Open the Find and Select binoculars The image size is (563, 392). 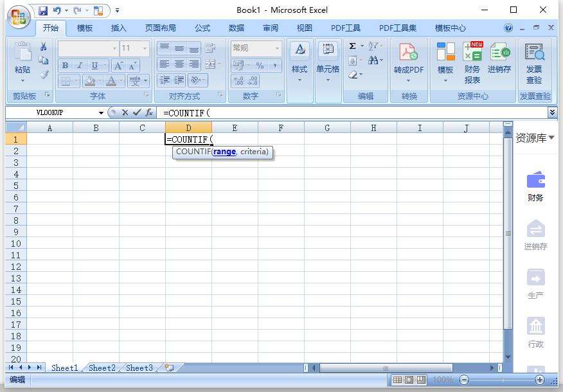pos(373,60)
